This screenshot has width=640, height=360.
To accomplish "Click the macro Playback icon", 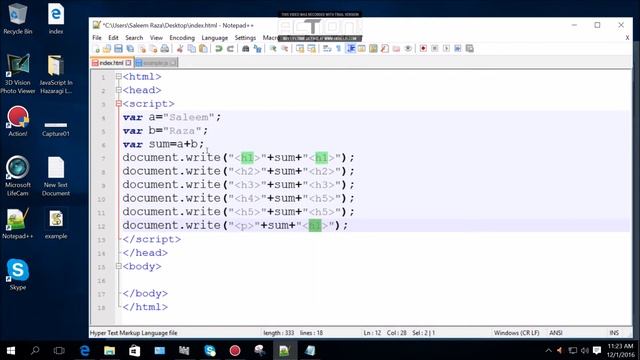I will pyautogui.click(x=447, y=49).
